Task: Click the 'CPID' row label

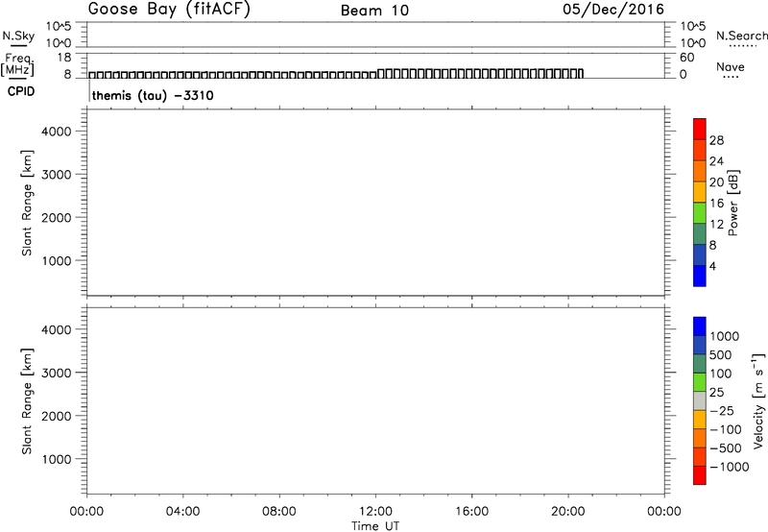Action: point(21,91)
